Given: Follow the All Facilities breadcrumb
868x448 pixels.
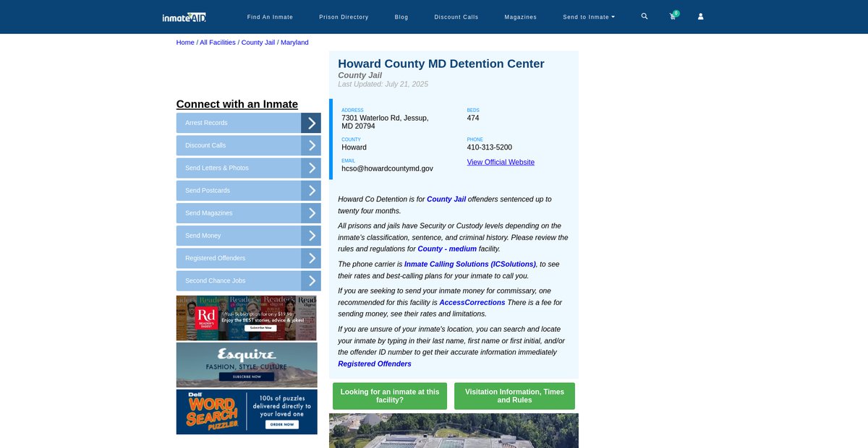Looking at the screenshot, I should click(218, 43).
